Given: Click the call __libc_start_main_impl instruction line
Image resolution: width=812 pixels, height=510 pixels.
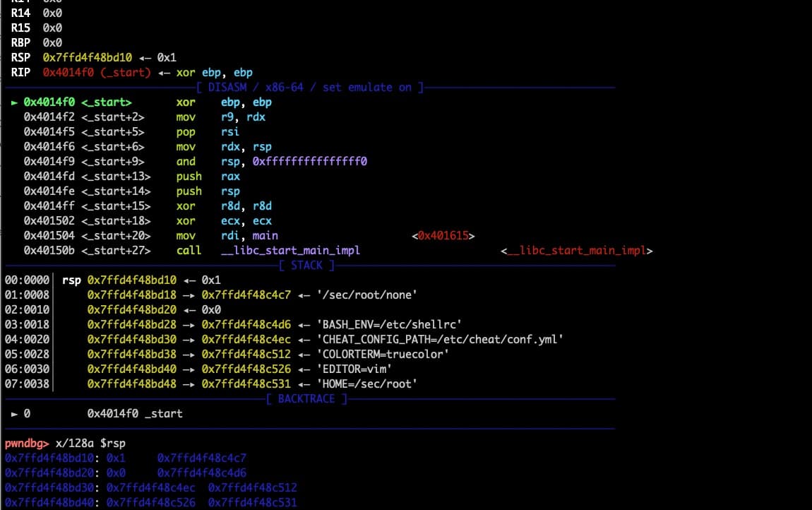Looking at the screenshot, I should pos(275,250).
